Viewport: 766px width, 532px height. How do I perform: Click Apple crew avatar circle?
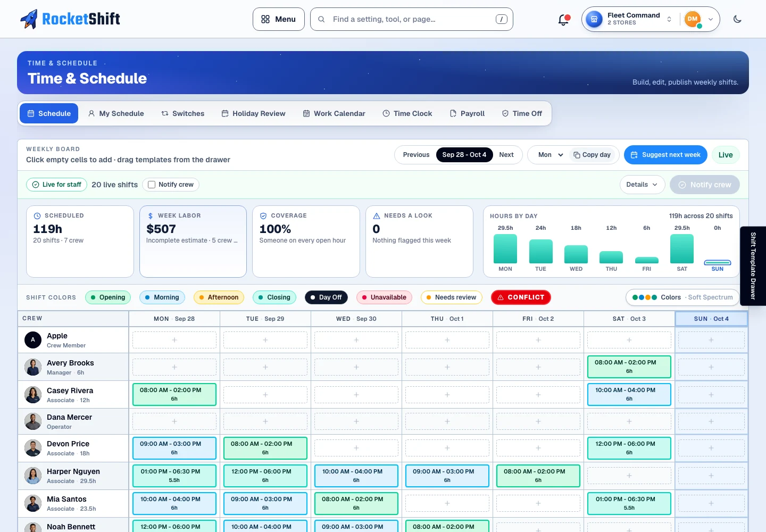point(33,339)
